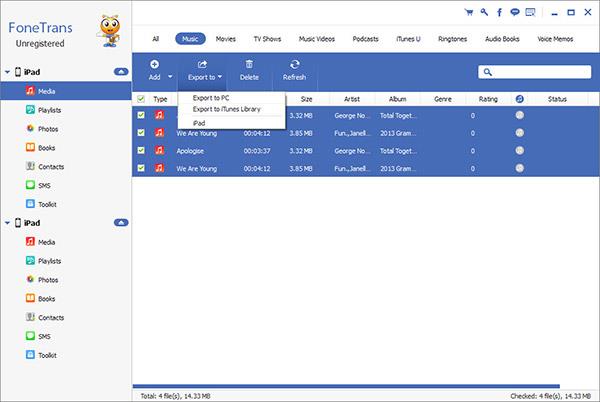Open the iTunes U tab

coord(408,39)
